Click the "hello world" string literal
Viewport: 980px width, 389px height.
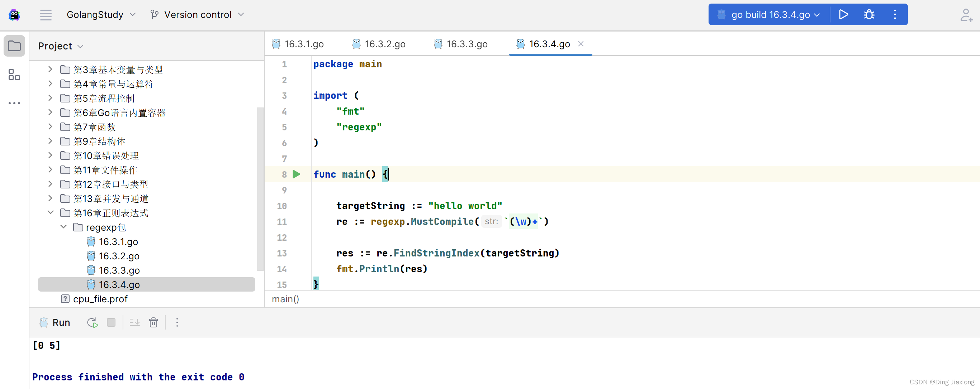[x=465, y=206]
